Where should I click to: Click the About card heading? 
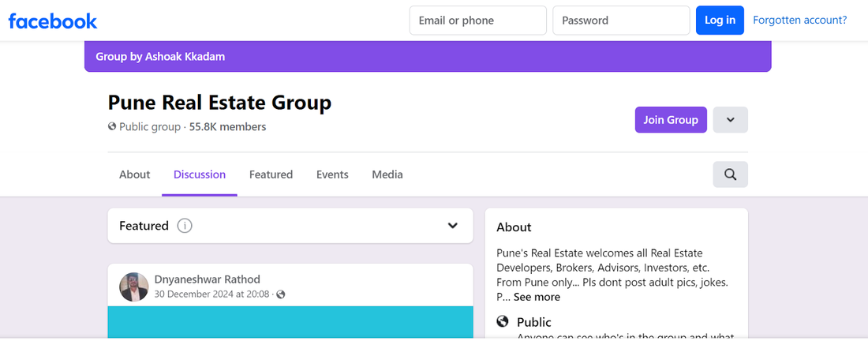tap(514, 227)
